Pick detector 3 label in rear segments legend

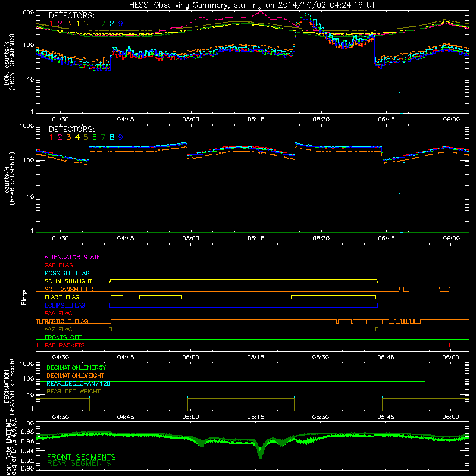pyautogui.click(x=68, y=137)
